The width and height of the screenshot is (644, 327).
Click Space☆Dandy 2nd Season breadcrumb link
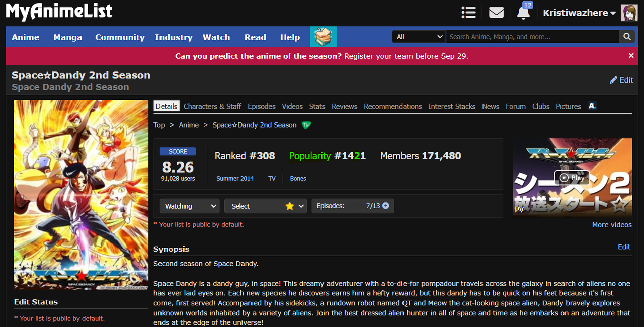pos(255,125)
